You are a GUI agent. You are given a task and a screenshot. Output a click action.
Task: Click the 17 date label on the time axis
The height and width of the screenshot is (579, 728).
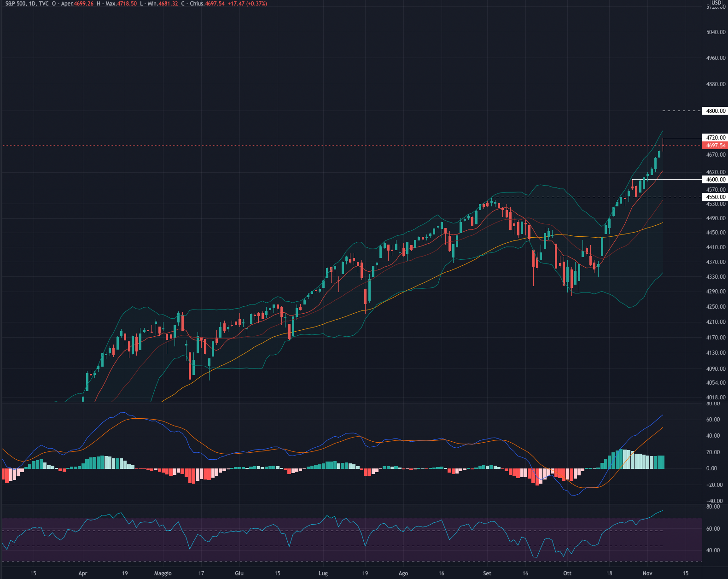(201, 573)
